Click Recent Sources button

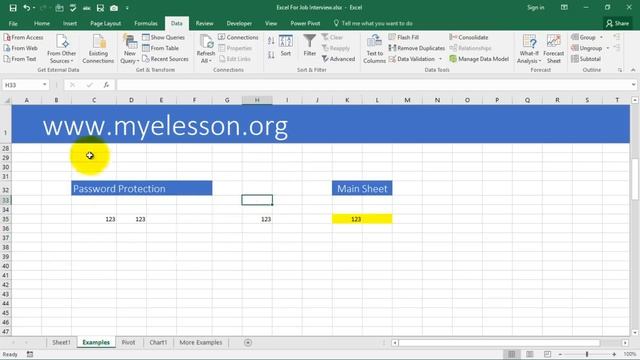pyautogui.click(x=165, y=59)
